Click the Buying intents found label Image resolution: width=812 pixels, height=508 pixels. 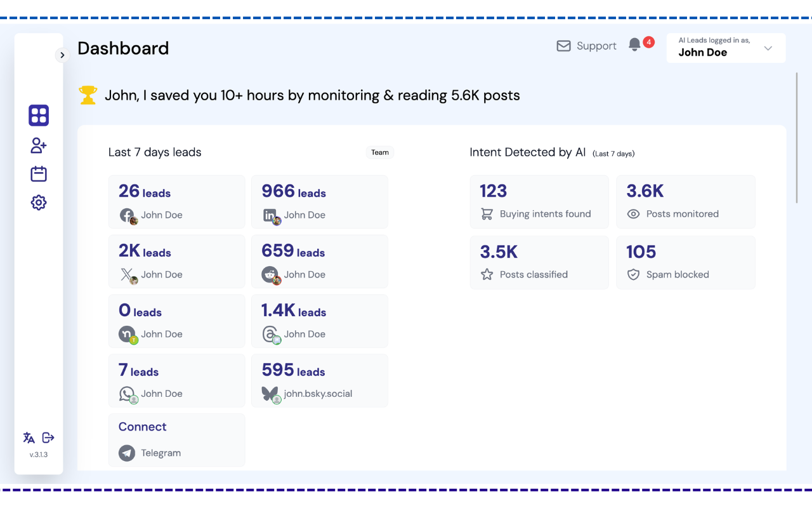[x=546, y=214]
